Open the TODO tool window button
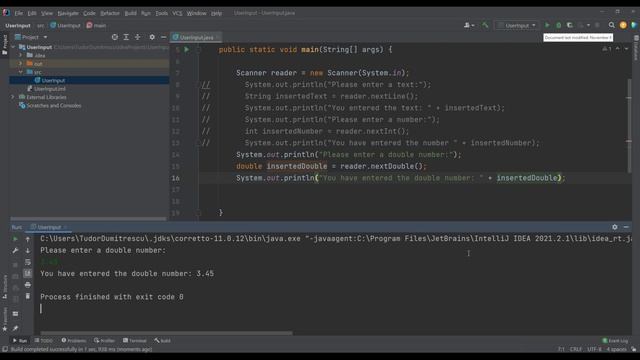This screenshot has width=640, height=360. 44,340
